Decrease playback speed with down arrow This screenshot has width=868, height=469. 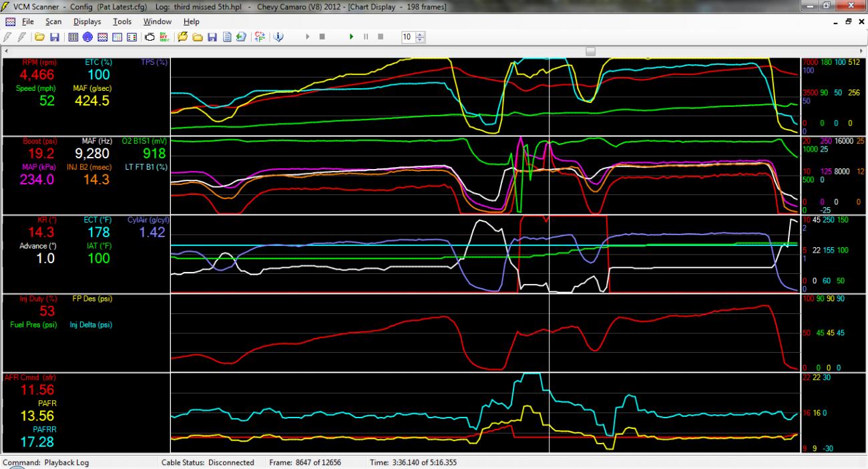tap(420, 39)
